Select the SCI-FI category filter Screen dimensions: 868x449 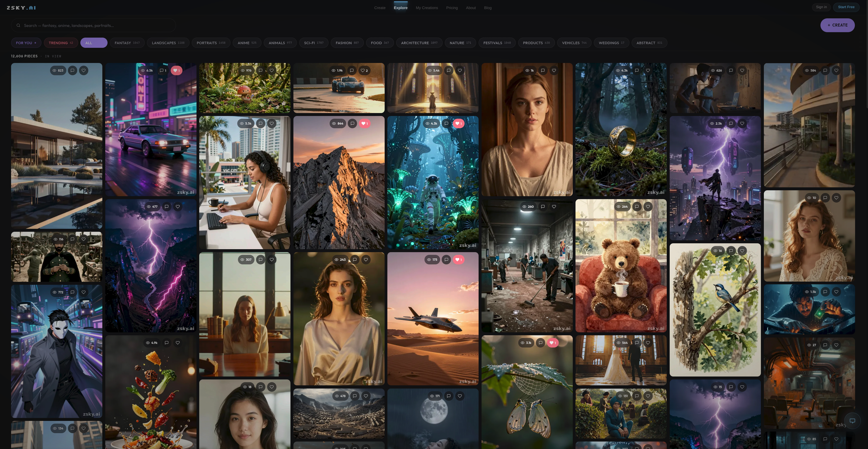(313, 43)
